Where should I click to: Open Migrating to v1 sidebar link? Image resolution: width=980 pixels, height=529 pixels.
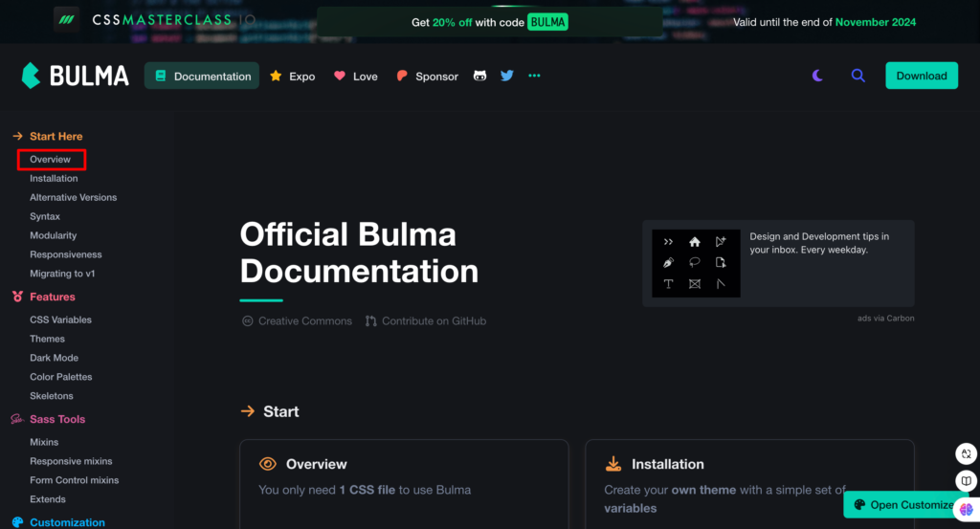[x=62, y=274]
